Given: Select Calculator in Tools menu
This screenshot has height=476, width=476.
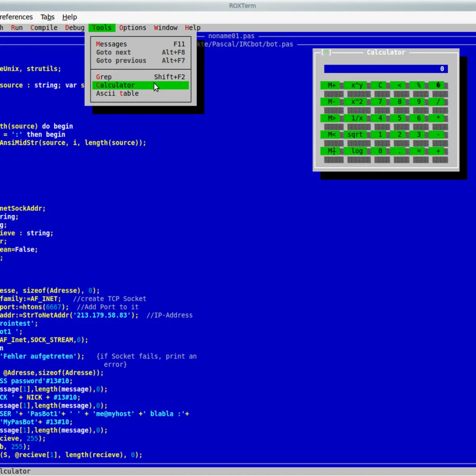Looking at the screenshot, I should click(140, 85).
